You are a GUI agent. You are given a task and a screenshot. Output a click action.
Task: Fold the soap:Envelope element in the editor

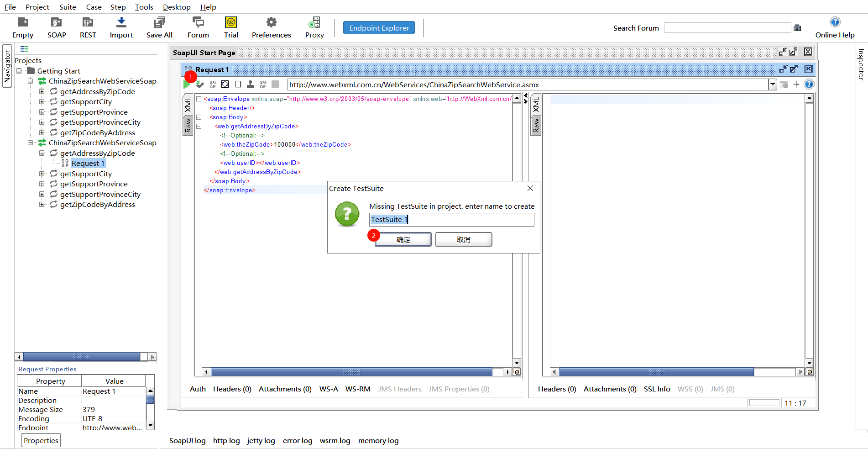pyautogui.click(x=199, y=99)
